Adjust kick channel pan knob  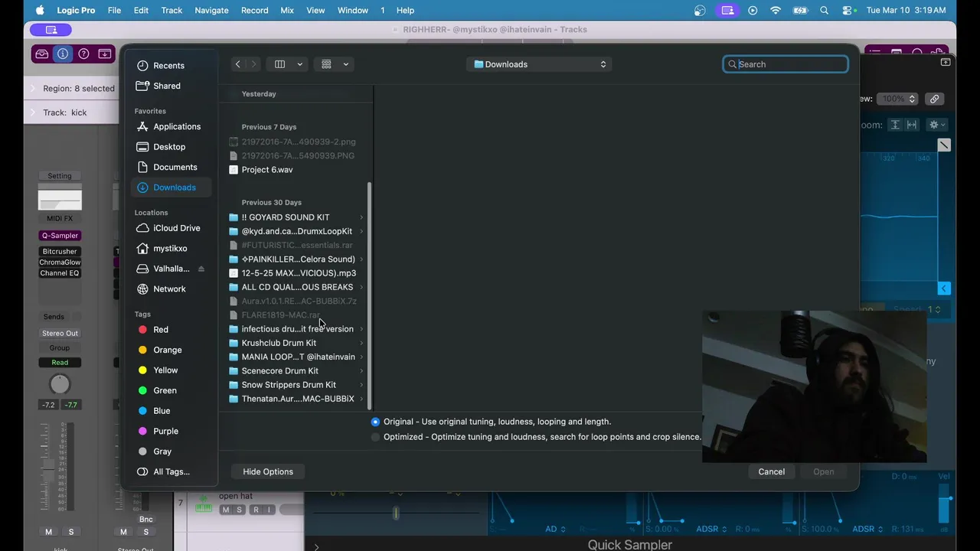click(60, 384)
